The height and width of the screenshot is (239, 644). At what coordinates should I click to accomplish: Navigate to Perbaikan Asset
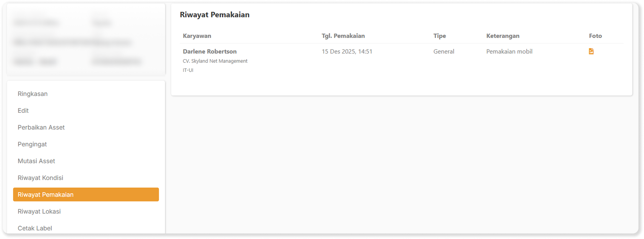(41, 127)
